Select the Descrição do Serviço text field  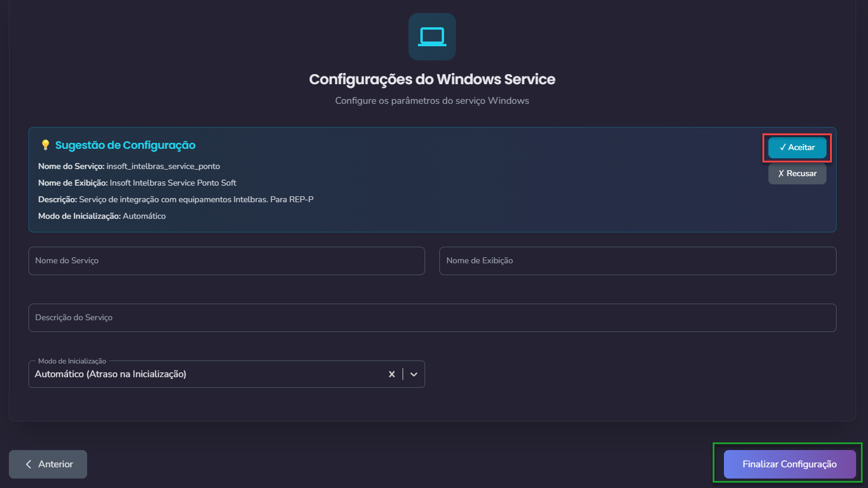[x=432, y=318]
